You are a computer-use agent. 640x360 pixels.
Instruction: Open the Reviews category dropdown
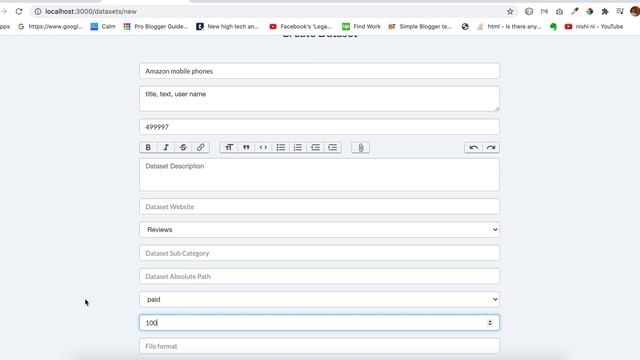click(x=319, y=230)
